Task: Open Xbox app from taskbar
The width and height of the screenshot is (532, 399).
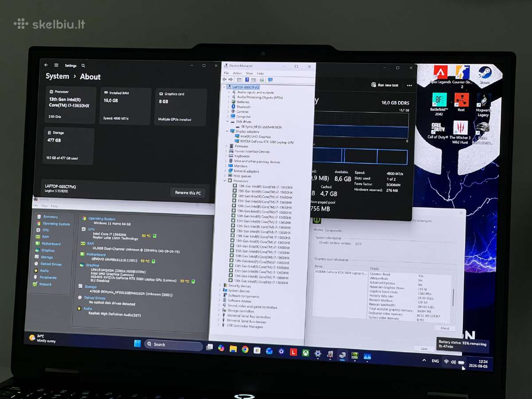Action: tap(306, 353)
